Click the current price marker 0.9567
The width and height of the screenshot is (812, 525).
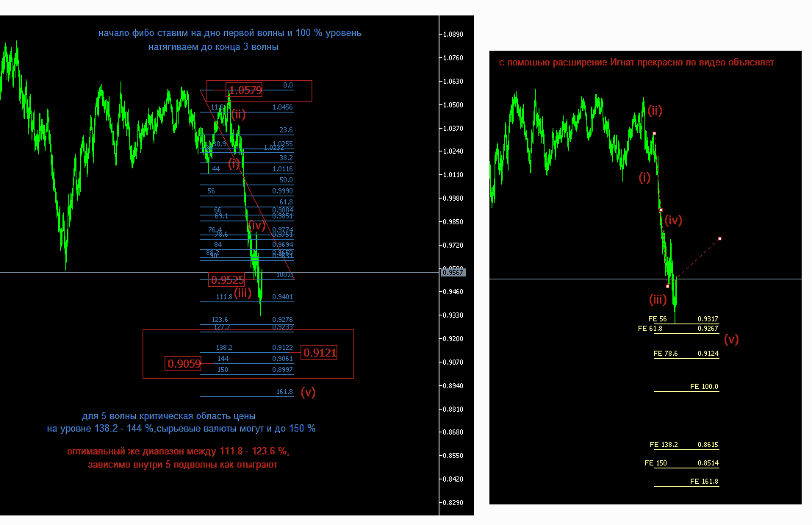click(453, 272)
